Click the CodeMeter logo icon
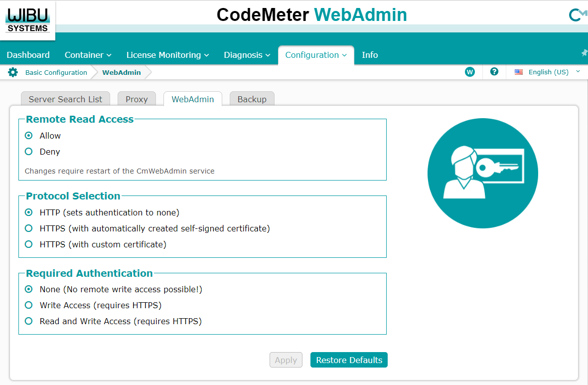588x385 pixels. coord(578,15)
